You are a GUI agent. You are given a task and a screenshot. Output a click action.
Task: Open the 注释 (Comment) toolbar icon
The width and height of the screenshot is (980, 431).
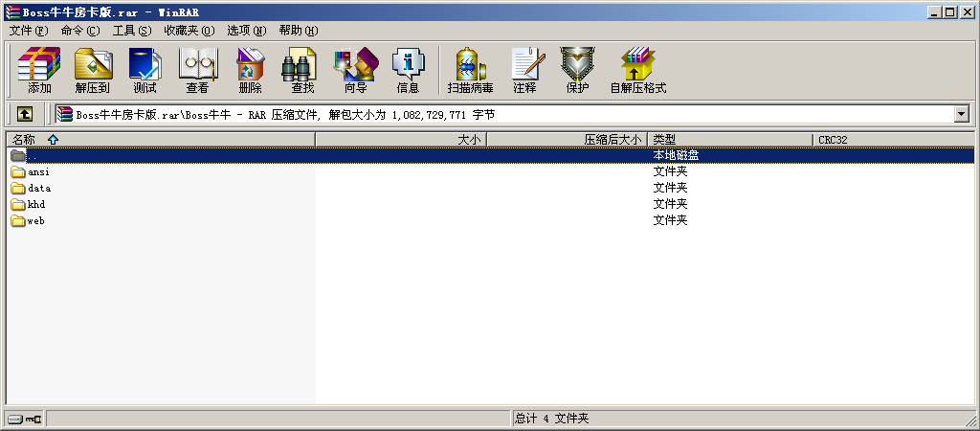click(524, 70)
